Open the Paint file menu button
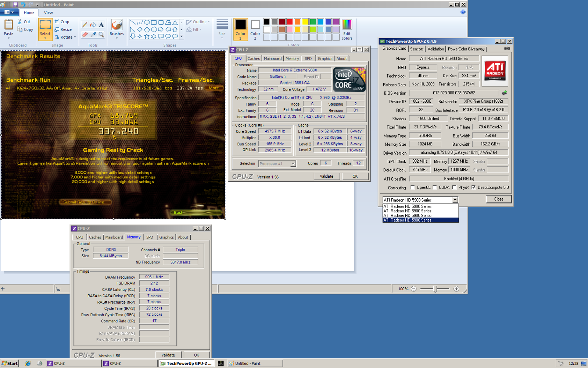Image resolution: width=588 pixels, height=368 pixels. coord(9,12)
